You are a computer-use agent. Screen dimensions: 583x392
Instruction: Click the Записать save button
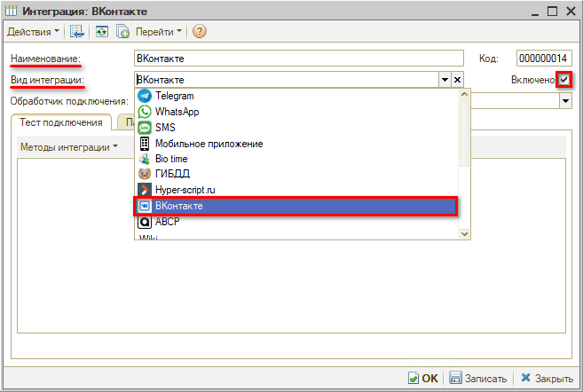(477, 378)
